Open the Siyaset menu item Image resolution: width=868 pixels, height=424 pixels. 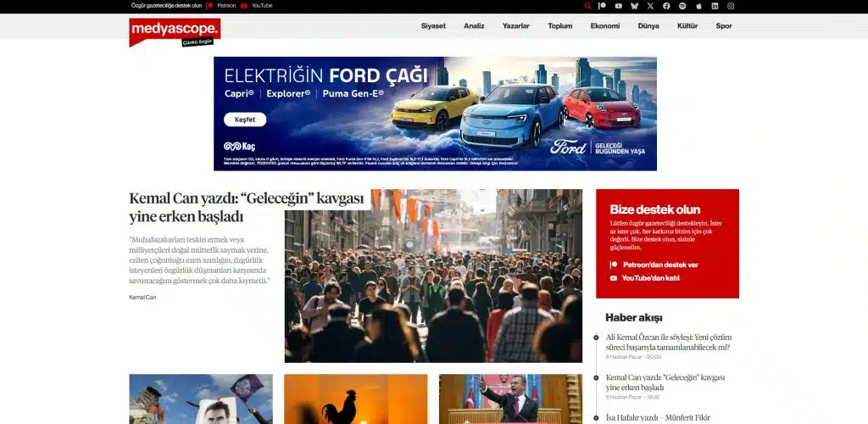433,26
